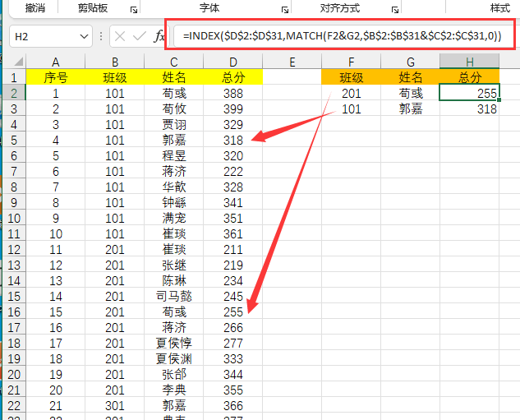Click the Name Box showing H2
Screen dimensions: 520x420
[41, 36]
